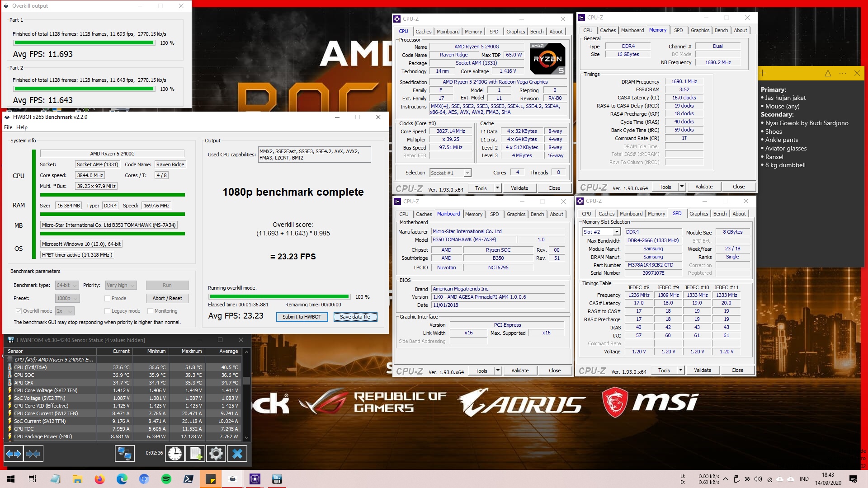This screenshot has width=868, height=488.
Task: Switch to CPU-Z taskbar icon
Action: pyautogui.click(x=255, y=479)
